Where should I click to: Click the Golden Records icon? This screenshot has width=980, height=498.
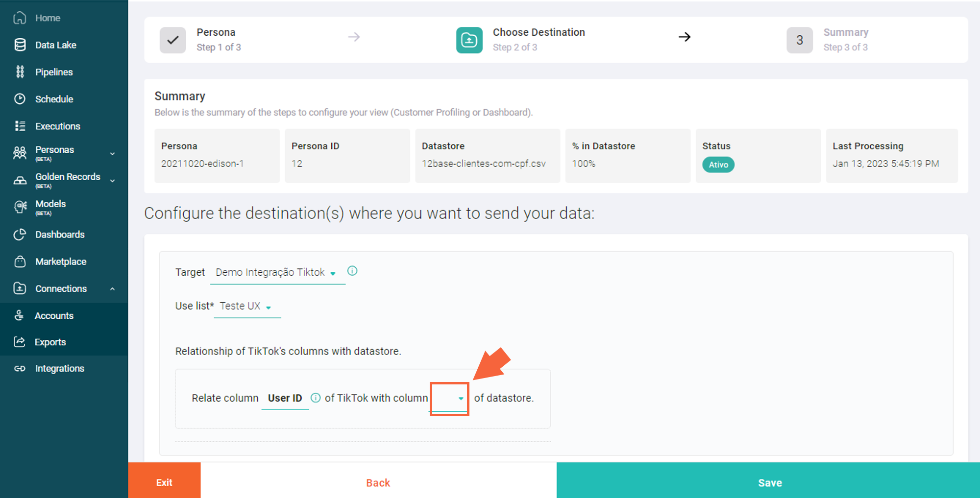[x=20, y=180]
